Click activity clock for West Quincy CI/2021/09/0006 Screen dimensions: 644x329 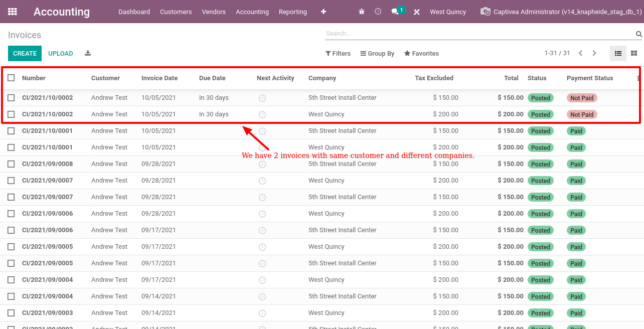point(262,214)
